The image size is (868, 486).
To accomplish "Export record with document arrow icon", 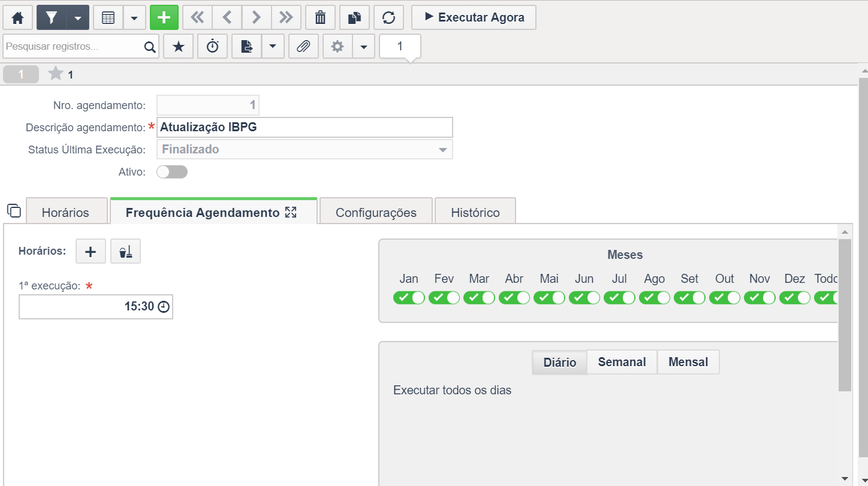I will point(247,47).
